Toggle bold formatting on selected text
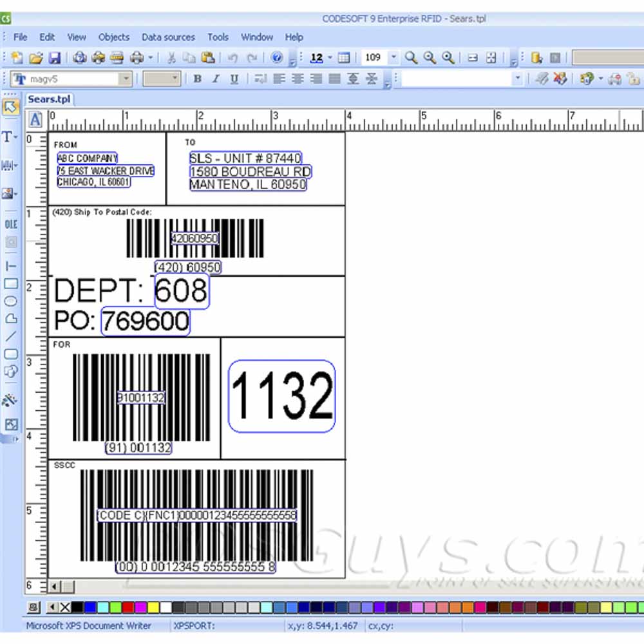This screenshot has width=644, height=644. coord(197,79)
